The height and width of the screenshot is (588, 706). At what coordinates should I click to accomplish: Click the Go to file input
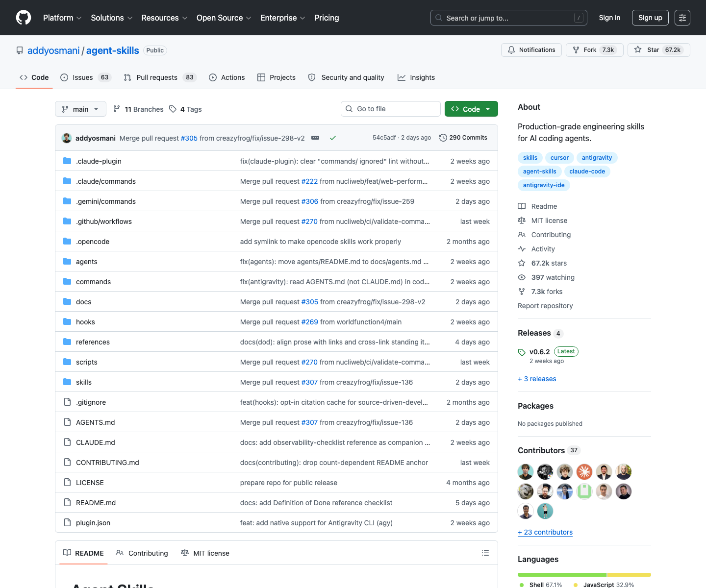391,109
